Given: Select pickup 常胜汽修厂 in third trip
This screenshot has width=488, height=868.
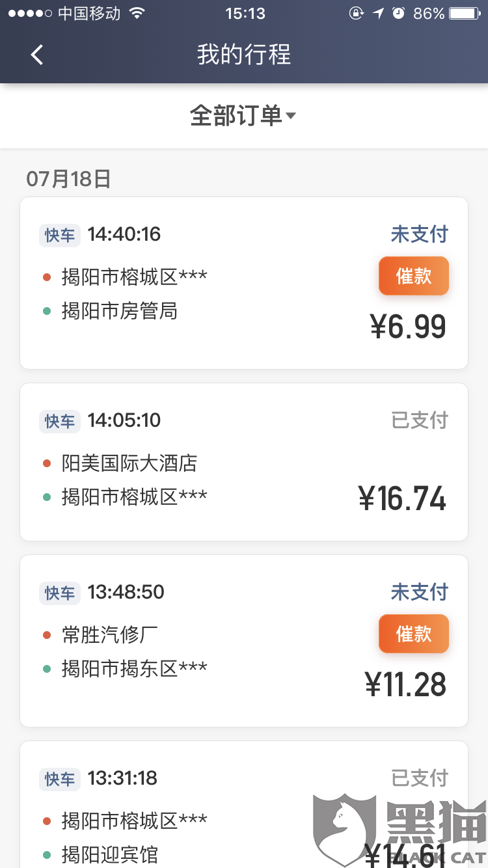Looking at the screenshot, I should pyautogui.click(x=110, y=634).
